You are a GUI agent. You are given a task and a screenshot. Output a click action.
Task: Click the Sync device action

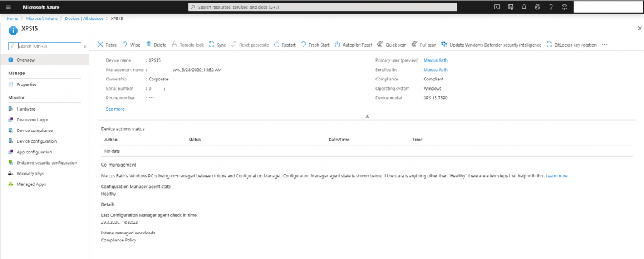tap(217, 45)
